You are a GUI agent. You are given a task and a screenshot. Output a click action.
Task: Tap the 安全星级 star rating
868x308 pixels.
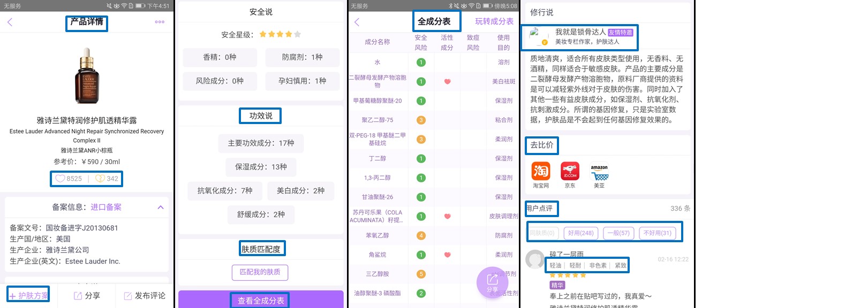click(x=280, y=34)
